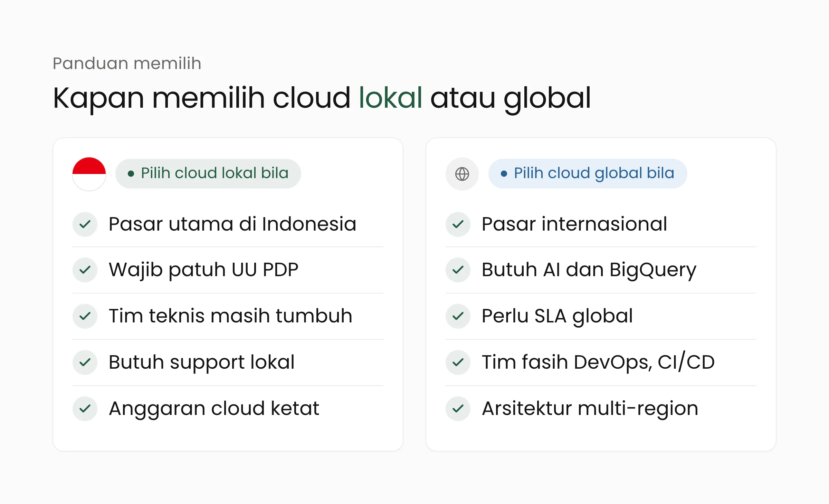Click checkmark beside Butuh support lokal
Viewport: 829px width, 504px height.
point(85,362)
